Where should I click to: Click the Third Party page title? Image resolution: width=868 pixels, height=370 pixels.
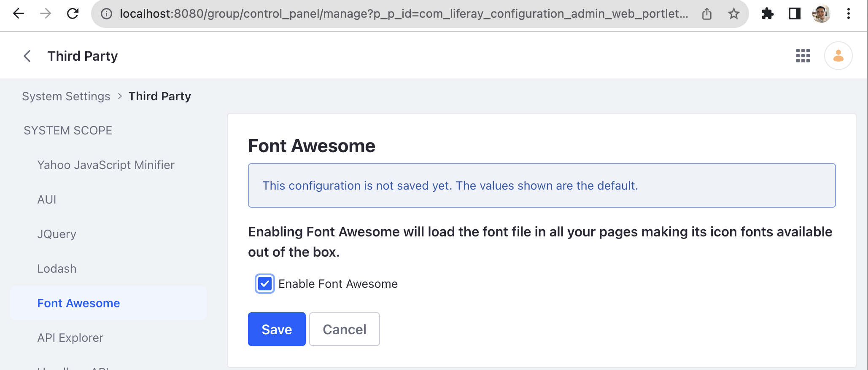pos(83,56)
